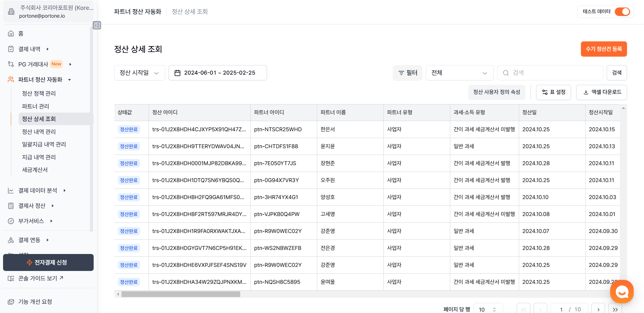Open 정산 내역 관리 in sidebar
This screenshot has width=644, height=313.
39,132
